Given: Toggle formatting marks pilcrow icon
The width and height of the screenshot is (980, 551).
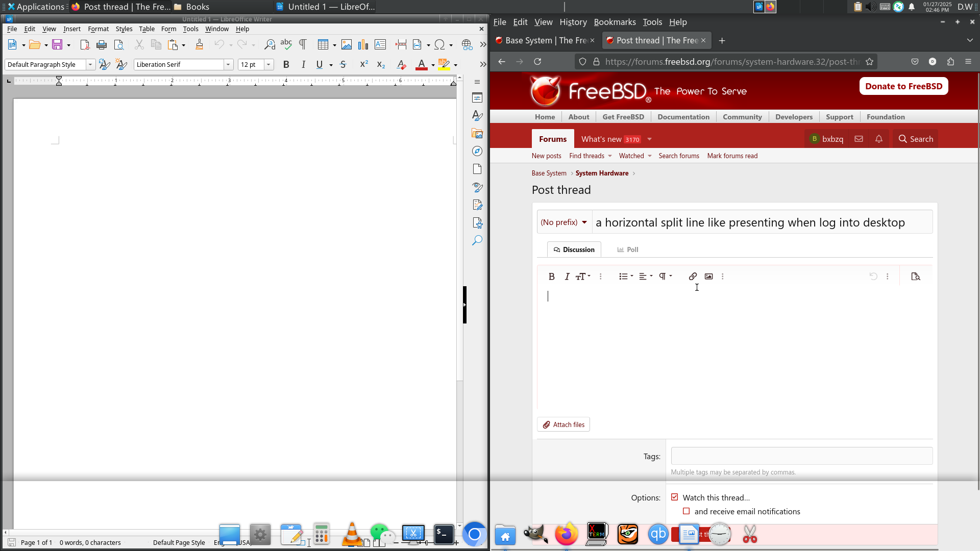Looking at the screenshot, I should (x=303, y=45).
